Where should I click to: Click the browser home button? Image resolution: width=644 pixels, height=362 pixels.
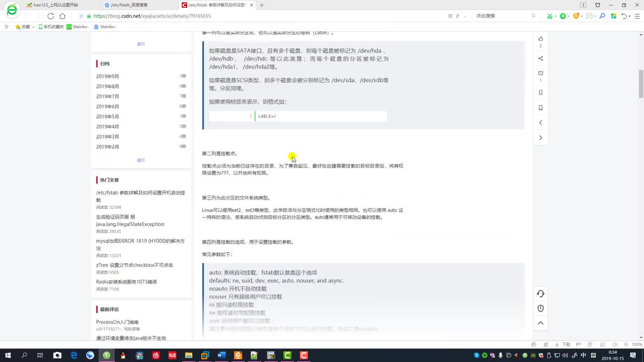point(62,16)
